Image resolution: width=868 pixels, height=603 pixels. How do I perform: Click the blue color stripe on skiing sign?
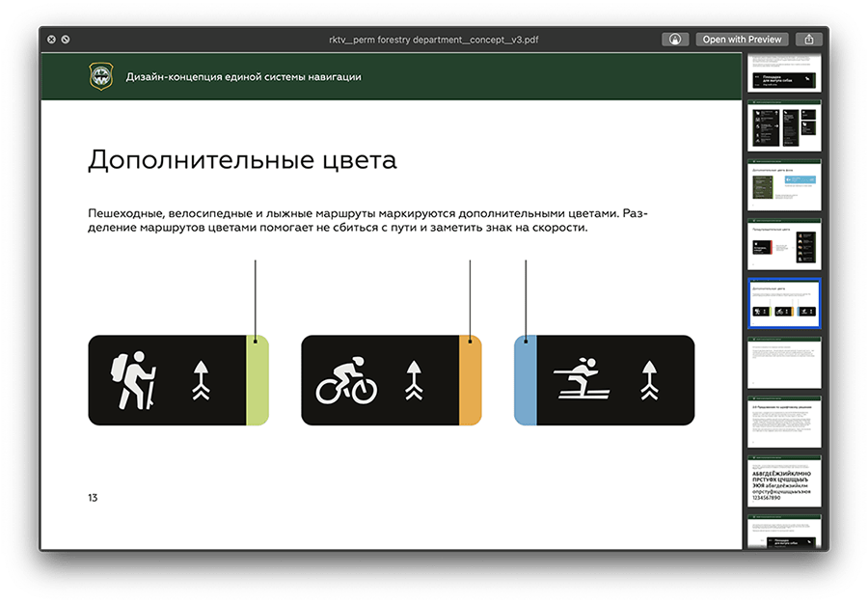pyautogui.click(x=526, y=380)
